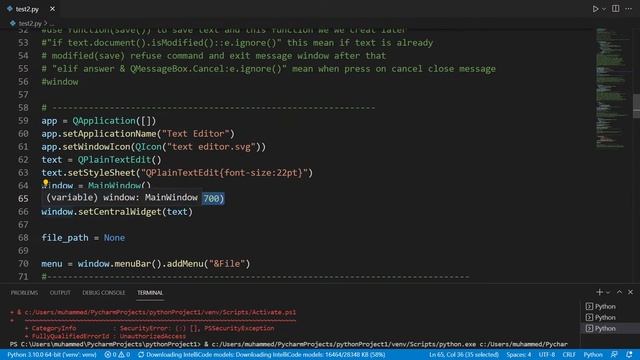Maximize the panel with the up chevron

(x=619, y=292)
